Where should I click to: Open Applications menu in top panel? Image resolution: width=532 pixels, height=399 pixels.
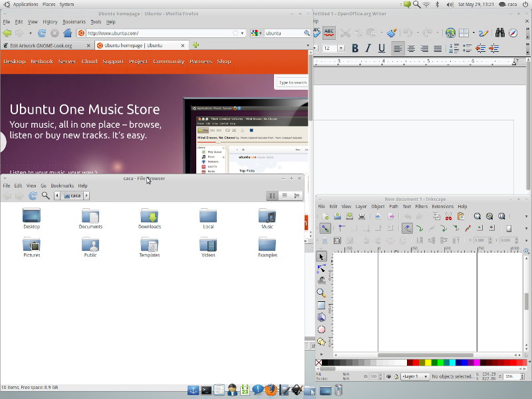click(x=25, y=5)
